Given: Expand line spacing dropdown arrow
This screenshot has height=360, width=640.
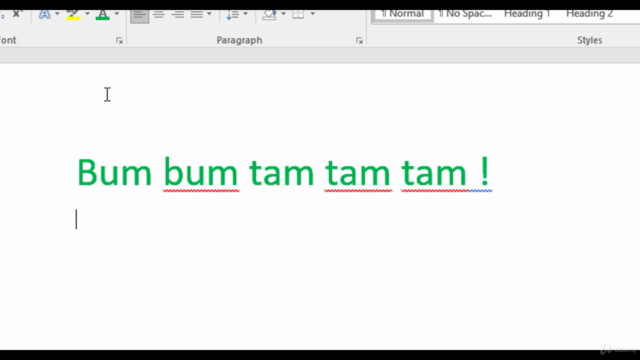Looking at the screenshot, I should pos(245,14).
